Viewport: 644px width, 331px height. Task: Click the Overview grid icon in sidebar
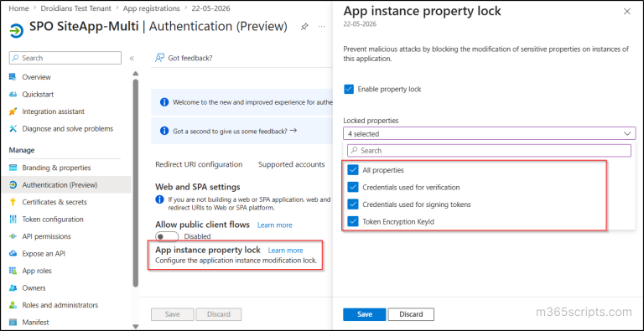click(x=13, y=77)
